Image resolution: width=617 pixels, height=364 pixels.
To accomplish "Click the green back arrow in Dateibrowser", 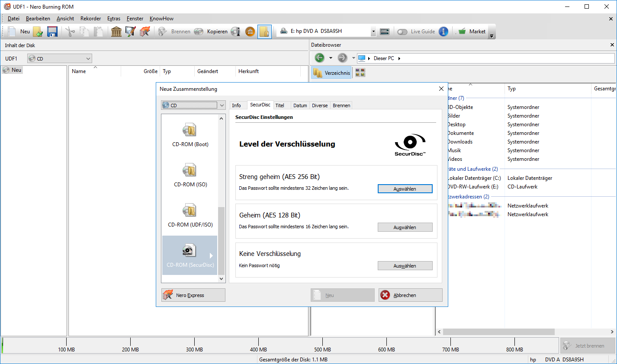I will point(319,58).
